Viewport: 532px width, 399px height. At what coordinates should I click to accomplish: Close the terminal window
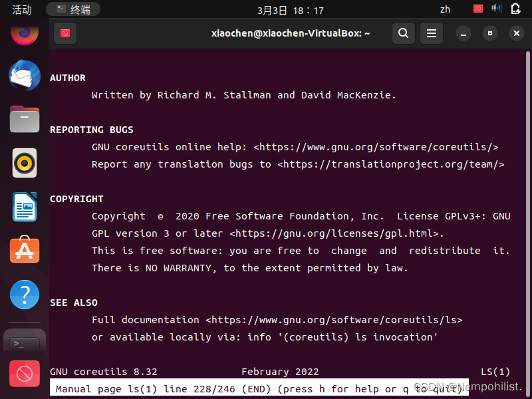[x=517, y=33]
